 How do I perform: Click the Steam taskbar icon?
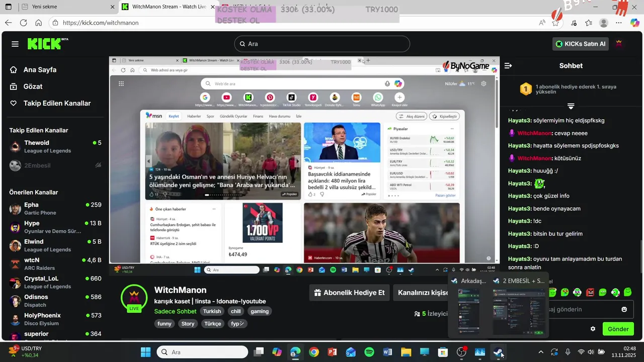(x=498, y=352)
